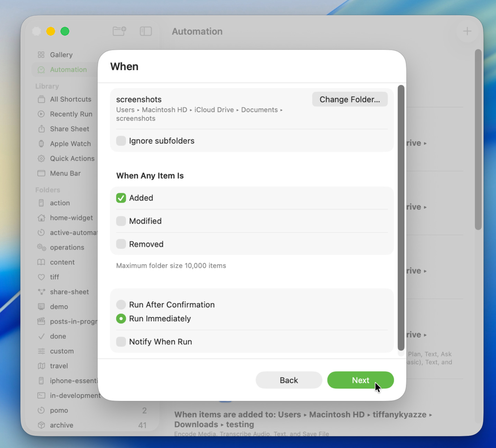Click the archive box icon

pyautogui.click(x=41, y=425)
